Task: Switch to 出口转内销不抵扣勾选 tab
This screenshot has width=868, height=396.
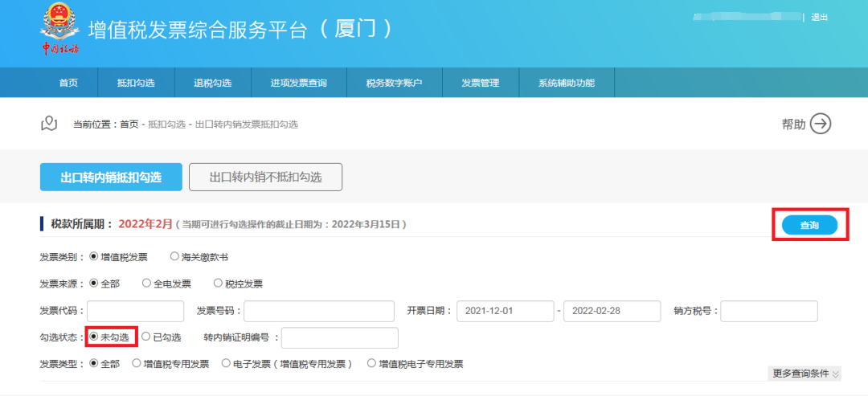Action: pyautogui.click(x=265, y=178)
